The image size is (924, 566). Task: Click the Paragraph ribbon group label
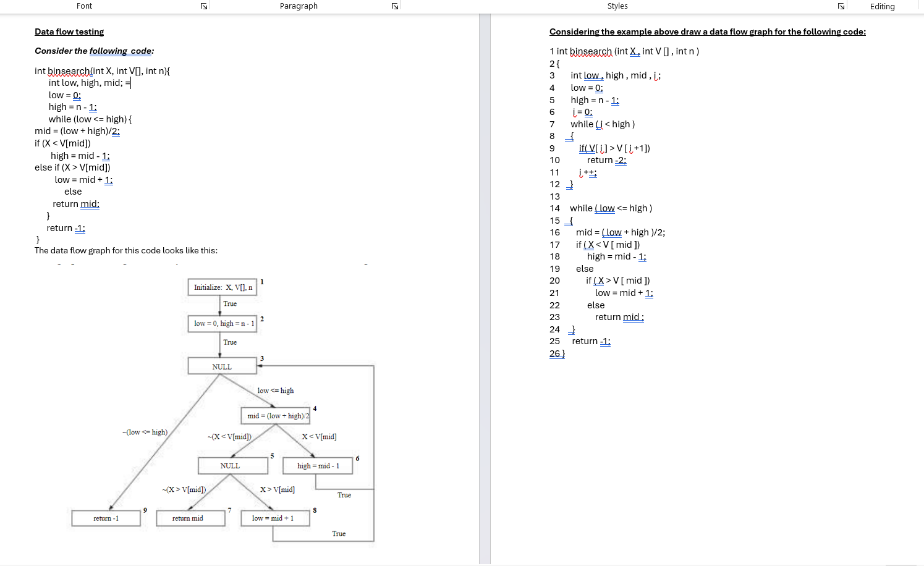(x=299, y=6)
